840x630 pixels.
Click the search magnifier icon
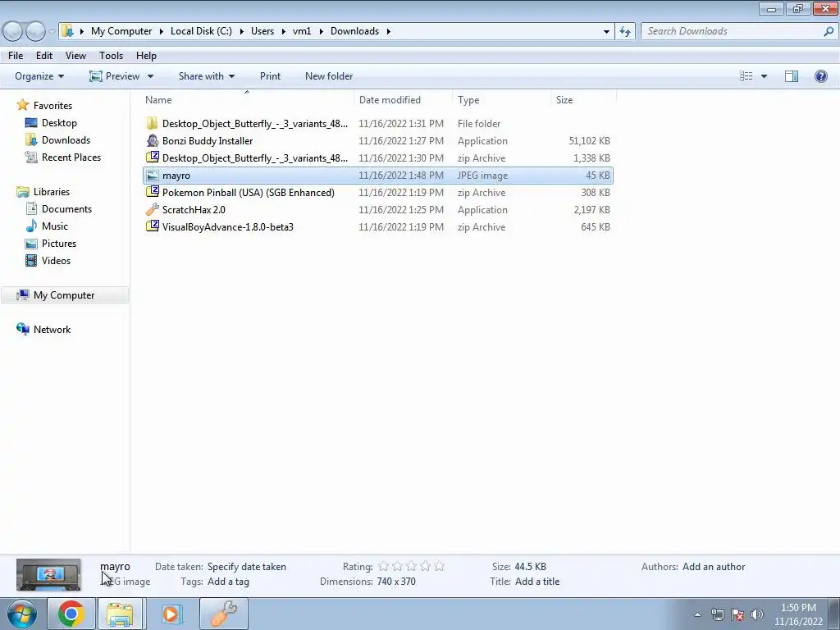[x=829, y=31]
